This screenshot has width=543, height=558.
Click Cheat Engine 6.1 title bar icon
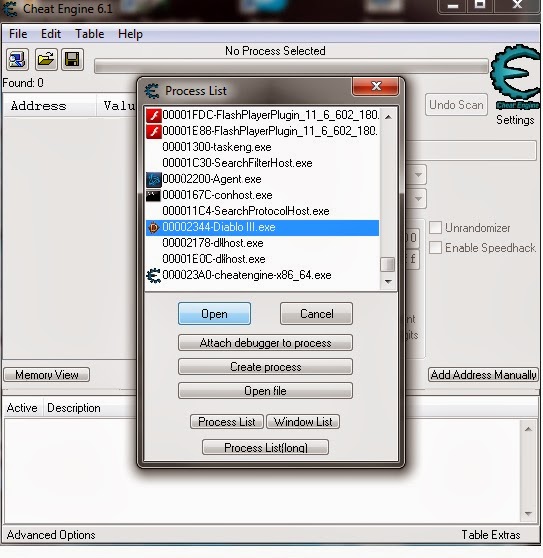click(x=10, y=9)
